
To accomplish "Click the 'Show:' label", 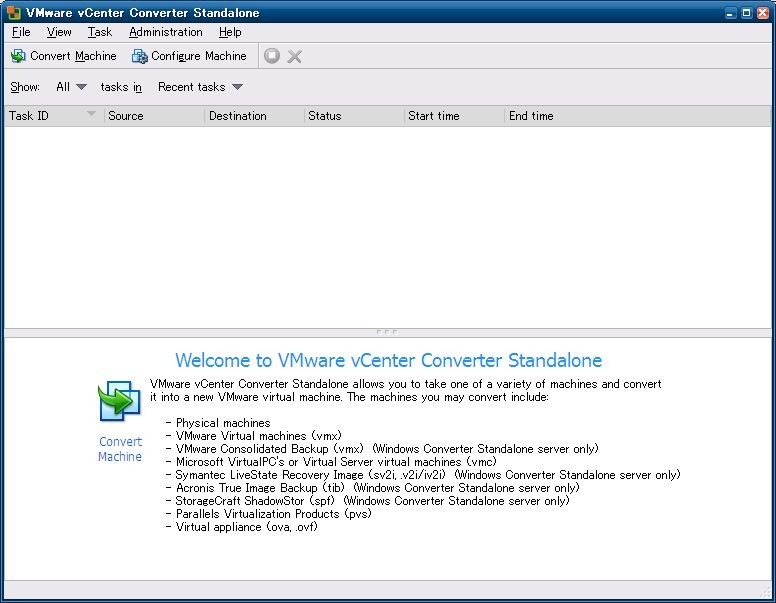I will click(x=25, y=87).
